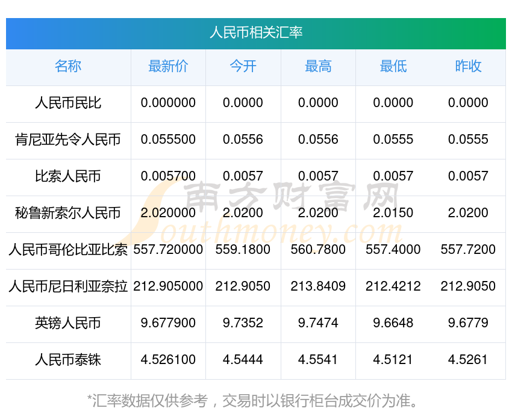This screenshot has width=512, height=420.
Task: Click the 肯尼亚先令人民币 row name
Action: click(x=68, y=140)
